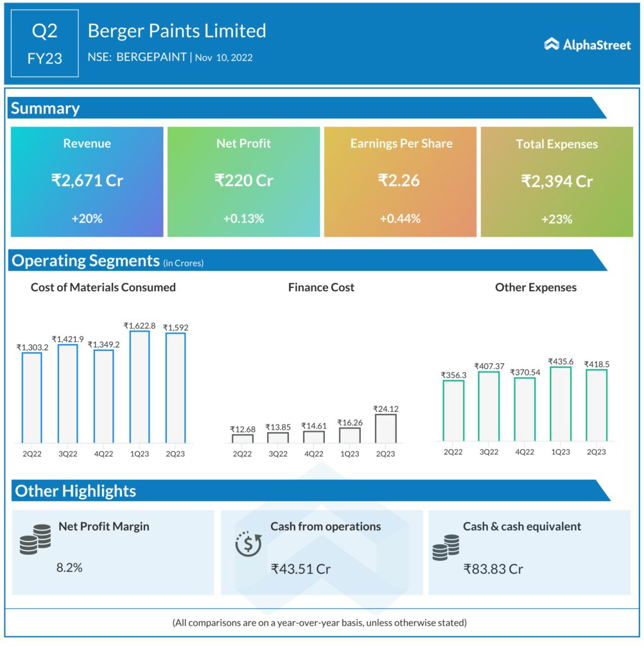Select the 1Q23 bar in Cost of Materials Consumed
Viewport: 644px width, 657px height.
click(x=139, y=387)
